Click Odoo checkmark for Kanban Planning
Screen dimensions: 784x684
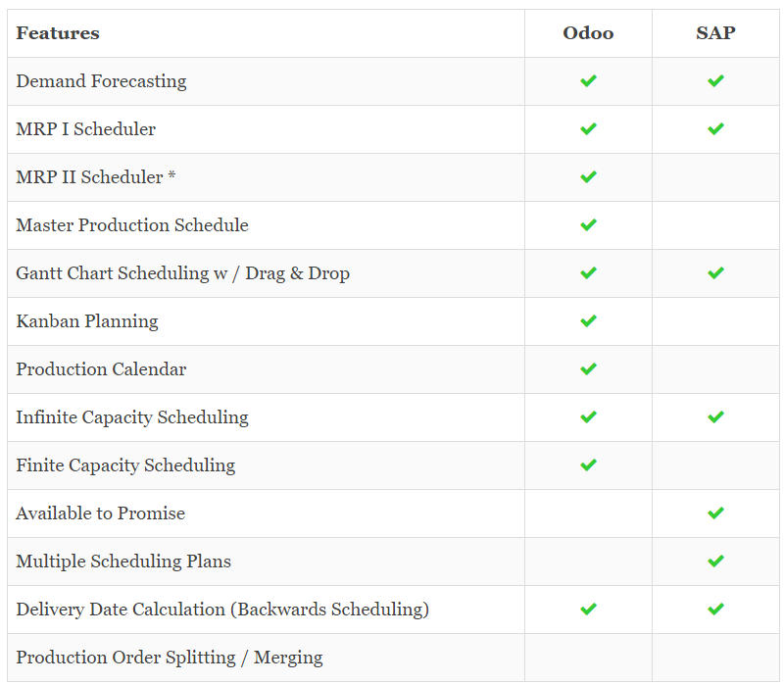pyautogui.click(x=588, y=320)
